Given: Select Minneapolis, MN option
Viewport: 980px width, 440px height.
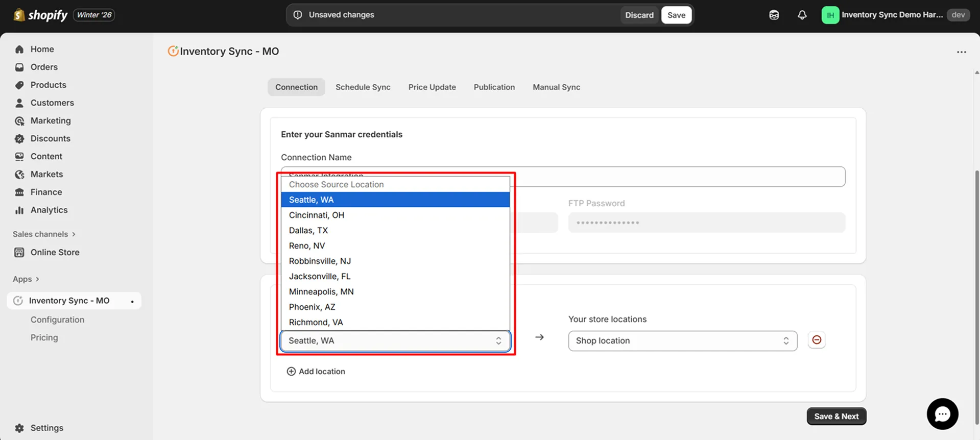Looking at the screenshot, I should tap(395, 291).
